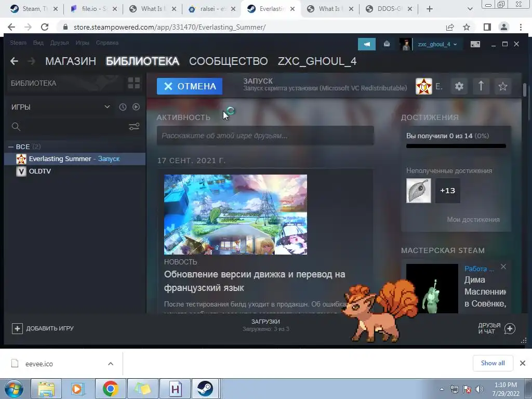
Task: Toggle library grid view icon
Action: pos(134,83)
